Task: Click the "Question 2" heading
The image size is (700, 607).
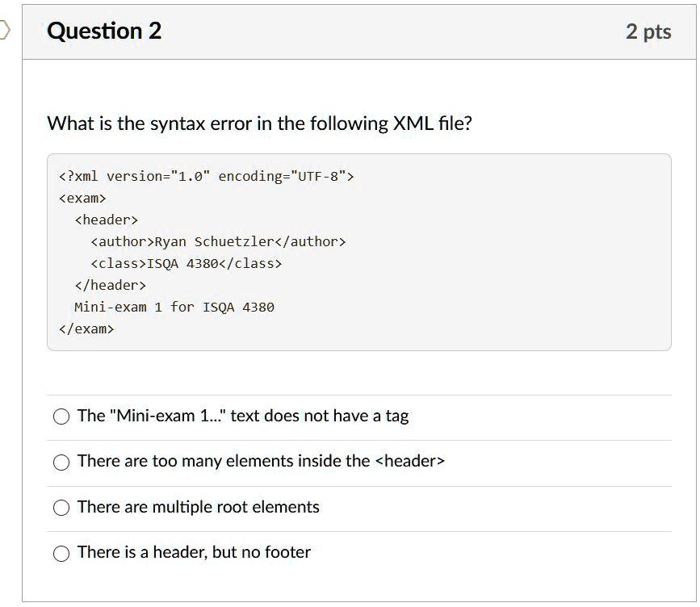Action: click(104, 31)
